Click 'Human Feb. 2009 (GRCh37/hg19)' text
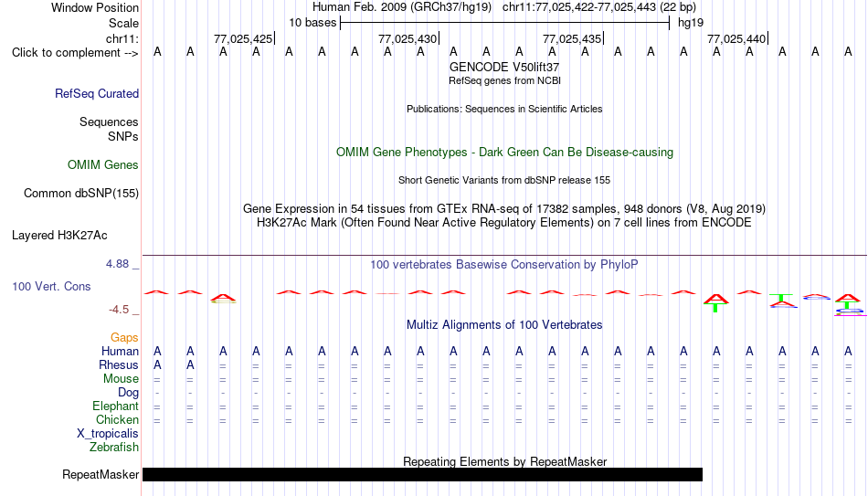This screenshot has height=496, width=868. [x=402, y=7]
